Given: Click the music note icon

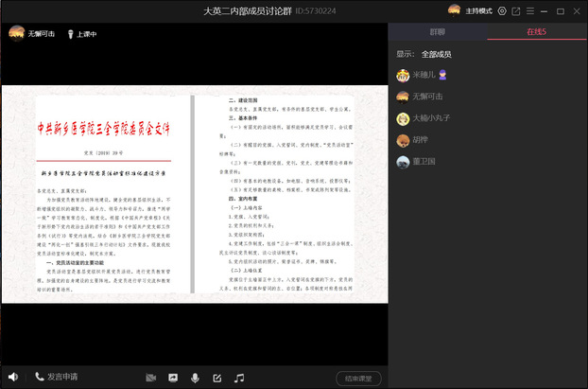Looking at the screenshot, I should (239, 378).
